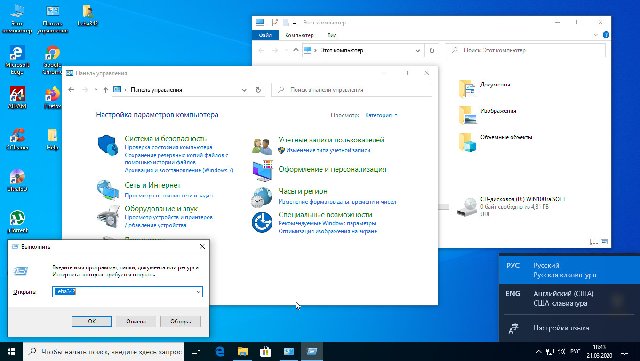This screenshot has height=361, width=640.
Task: Open the File tab in Explorer
Action: pyautogui.click(x=265, y=36)
